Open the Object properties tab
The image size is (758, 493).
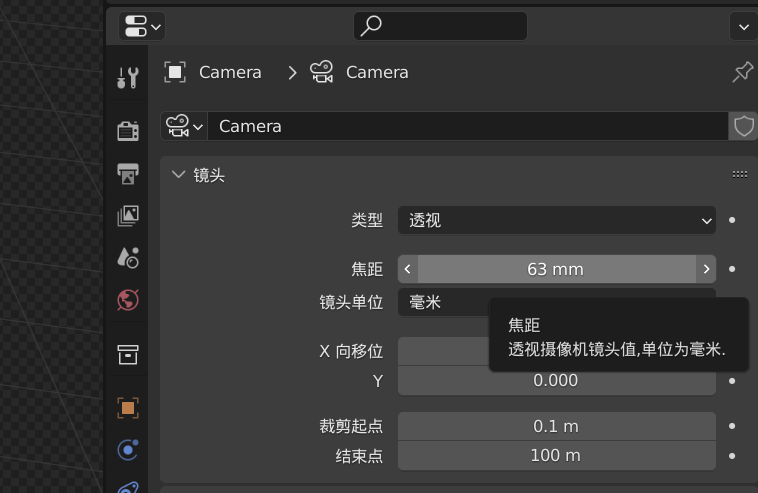pos(128,408)
